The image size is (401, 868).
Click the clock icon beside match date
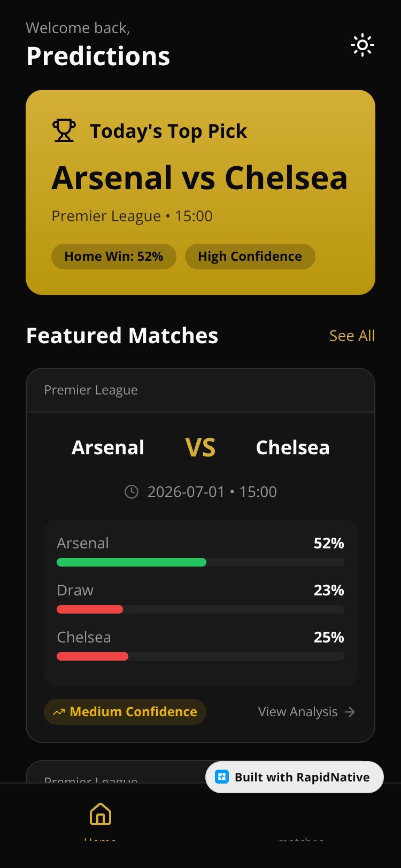[x=132, y=492]
